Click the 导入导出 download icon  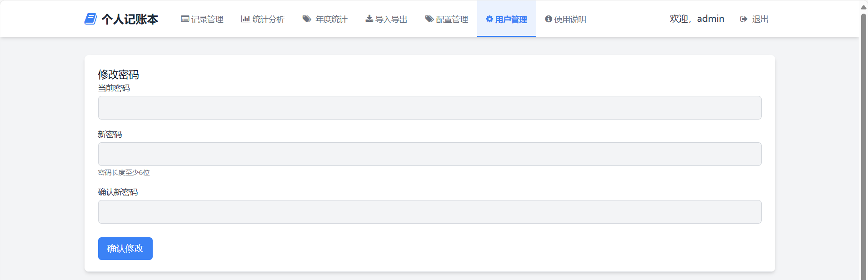tap(369, 19)
